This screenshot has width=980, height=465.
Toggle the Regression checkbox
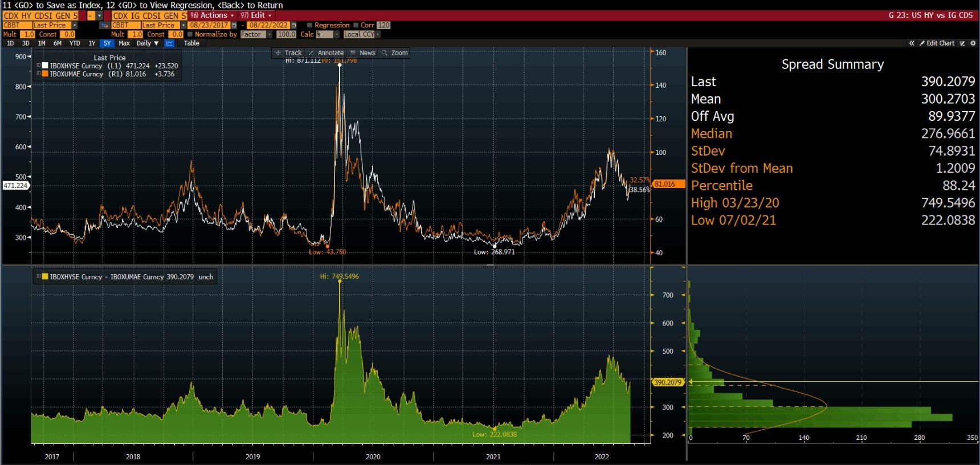(x=309, y=25)
